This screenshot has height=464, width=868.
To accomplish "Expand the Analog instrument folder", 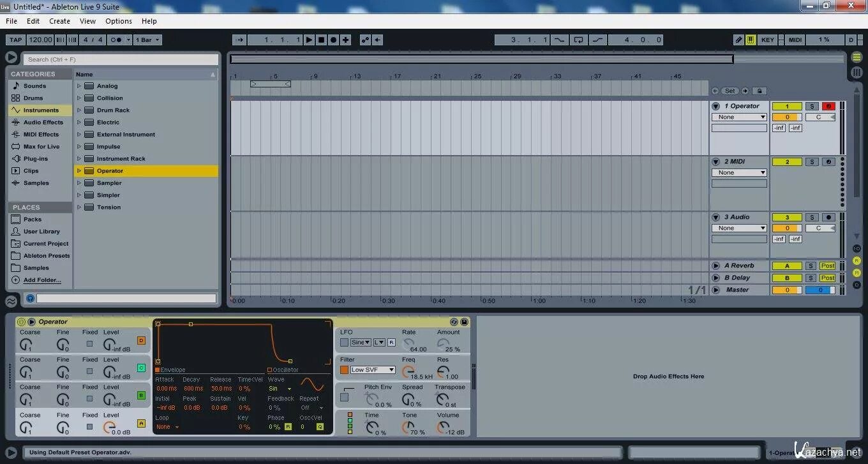I will pos(79,86).
